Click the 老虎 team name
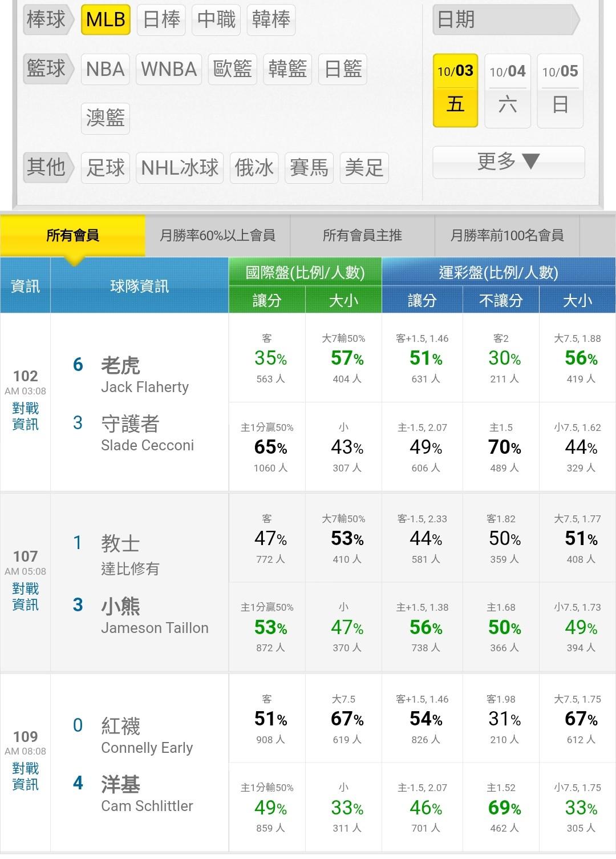The height and width of the screenshot is (859, 616). pos(120,365)
